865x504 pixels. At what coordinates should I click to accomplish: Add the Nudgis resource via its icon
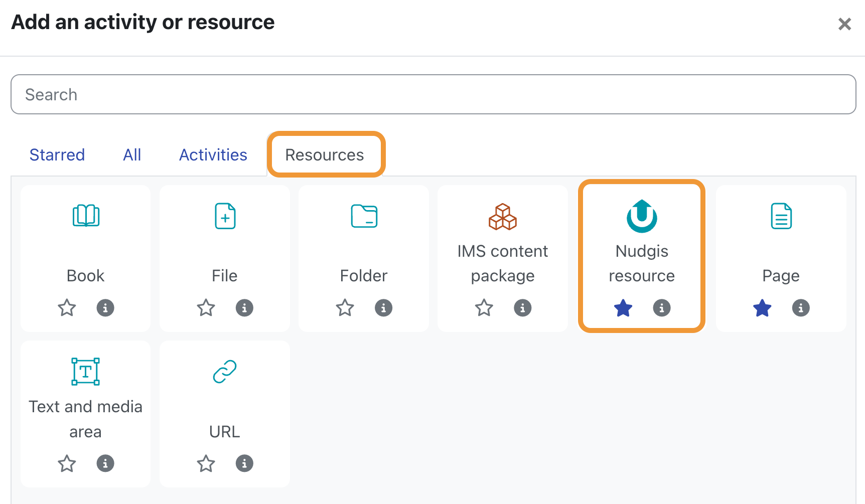pos(642,216)
